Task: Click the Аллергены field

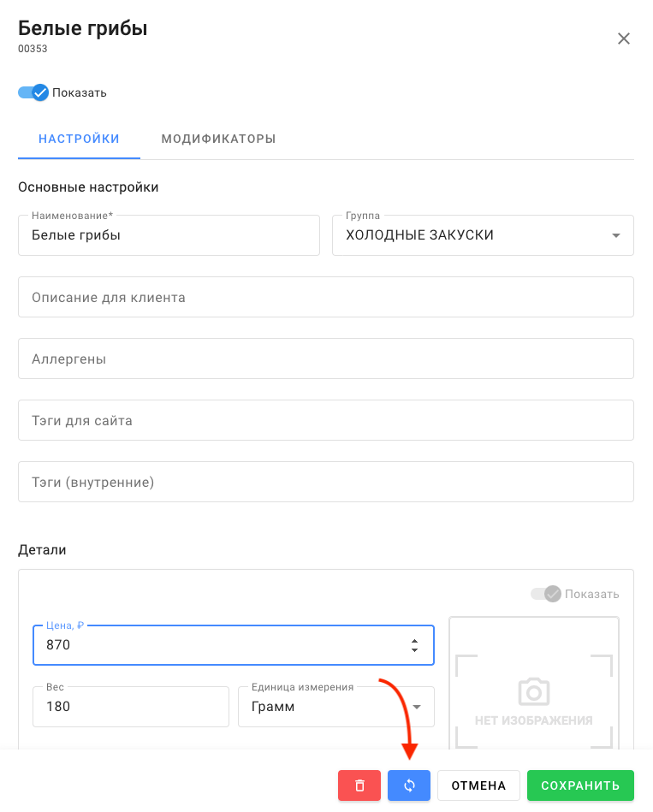Action: (325, 359)
